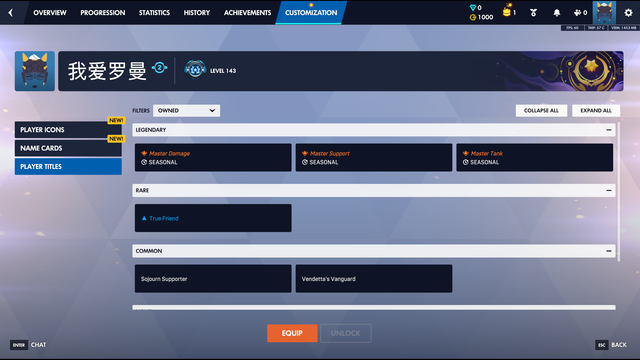
Task: Click the Chat prompt at bottom left
Action: coord(28,345)
